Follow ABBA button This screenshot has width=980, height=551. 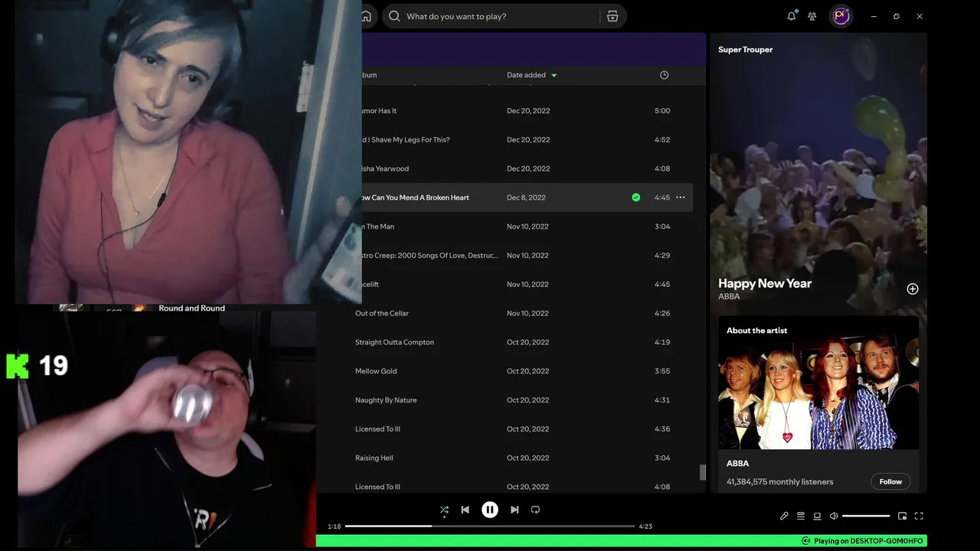[890, 481]
